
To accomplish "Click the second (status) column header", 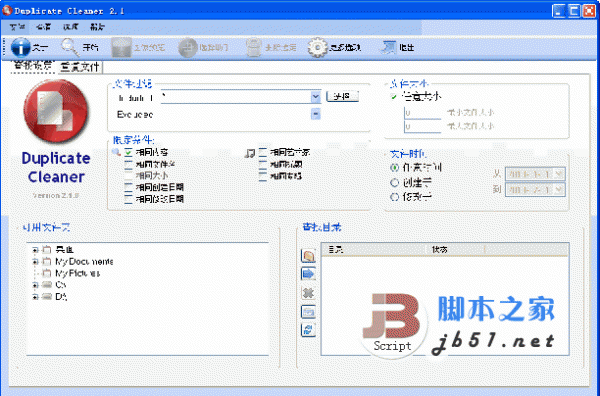I will pyautogui.click(x=455, y=250).
